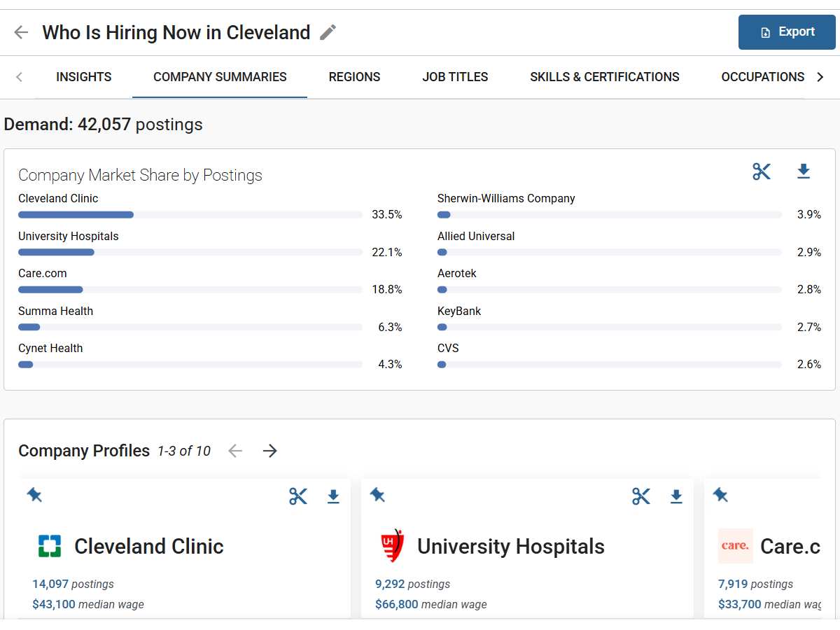
Task: Click the Company Market Share by Postings title
Action: tap(140, 175)
